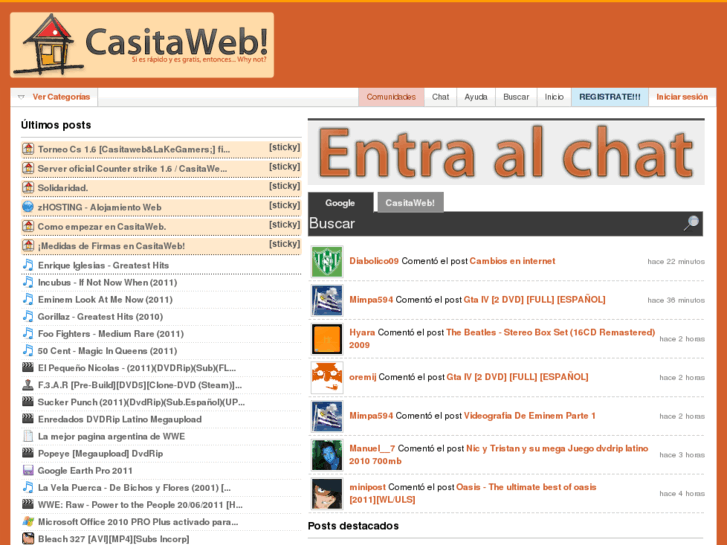Click the CasitaWeb house logo
The height and width of the screenshot is (545, 727).
(142, 45)
